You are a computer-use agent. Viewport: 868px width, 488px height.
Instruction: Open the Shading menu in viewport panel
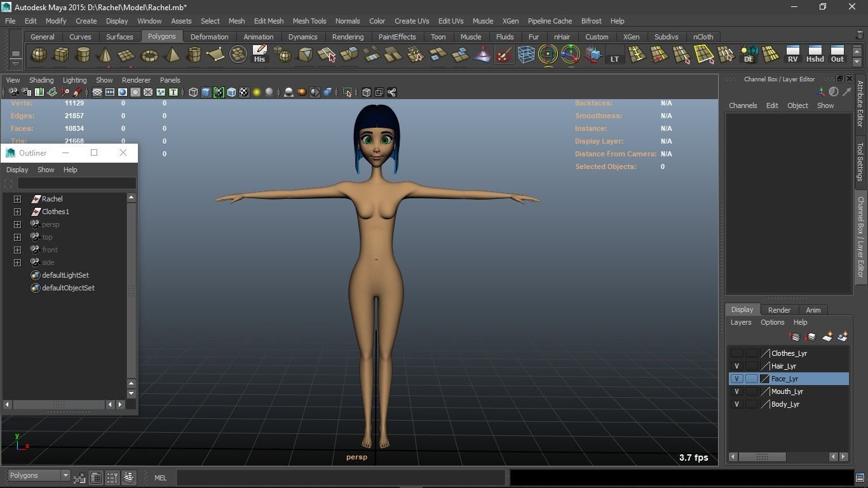(x=41, y=80)
